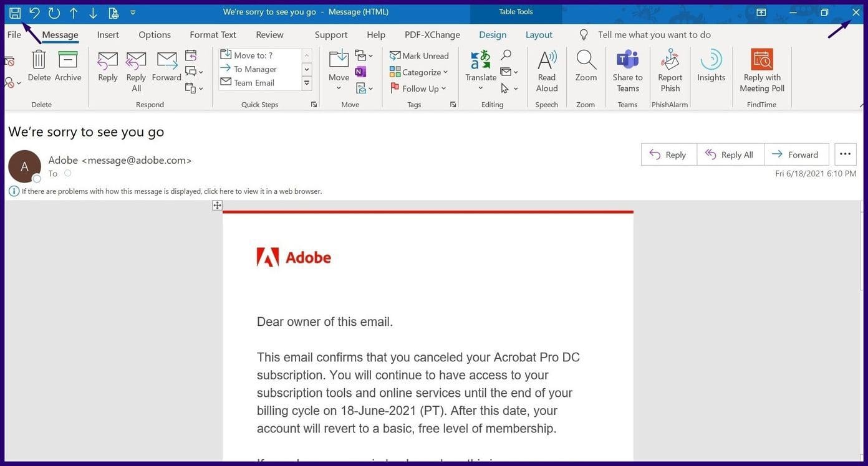Image resolution: width=868 pixels, height=466 pixels.
Task: Delete this email with the trash icon
Action: (x=39, y=66)
